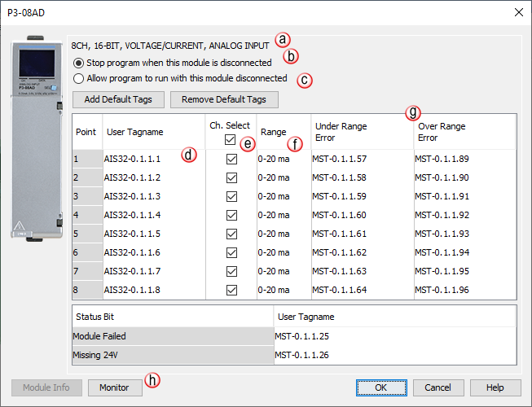The height and width of the screenshot is (407, 532).
Task: Uncheck channel select for point 1
Action: 231,160
